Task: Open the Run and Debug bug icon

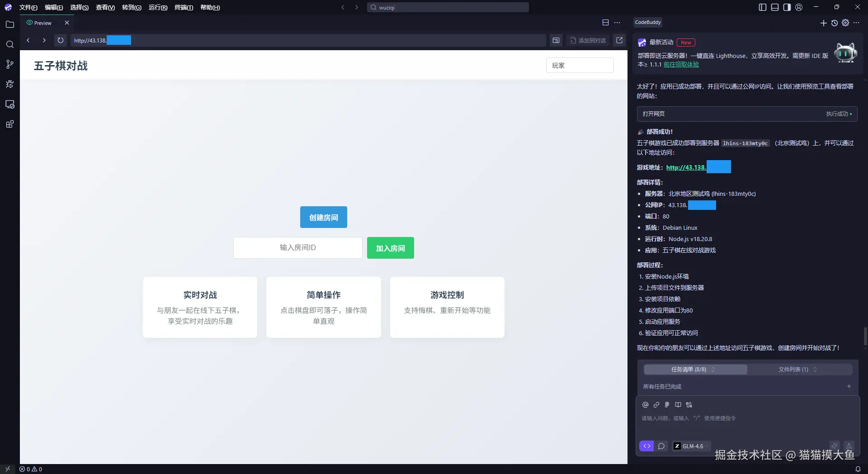Action: (x=10, y=84)
